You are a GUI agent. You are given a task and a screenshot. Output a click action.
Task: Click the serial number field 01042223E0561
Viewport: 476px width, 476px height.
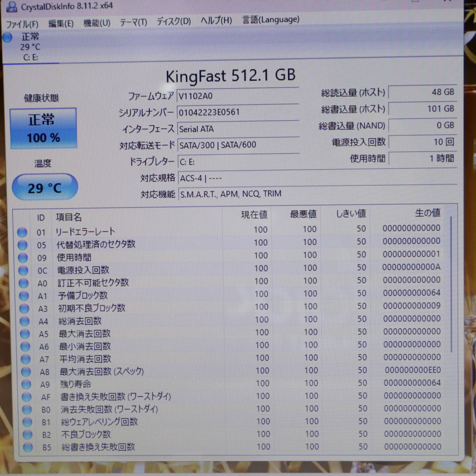(x=238, y=112)
